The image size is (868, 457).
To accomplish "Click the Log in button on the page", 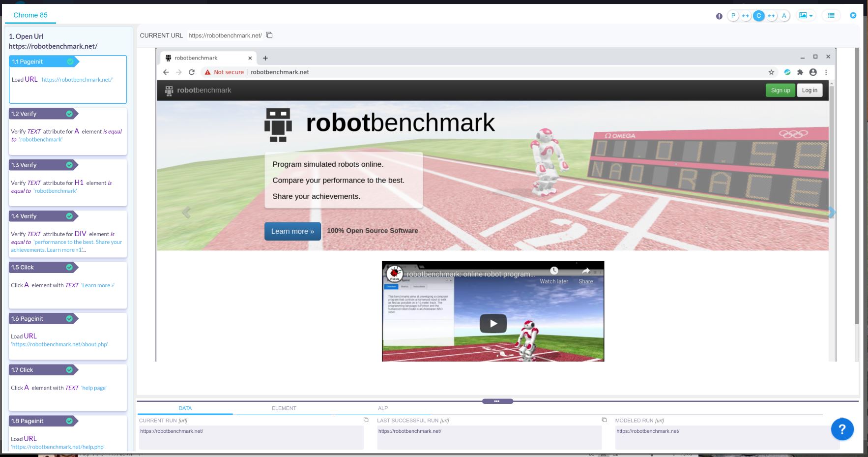I will 810,90.
